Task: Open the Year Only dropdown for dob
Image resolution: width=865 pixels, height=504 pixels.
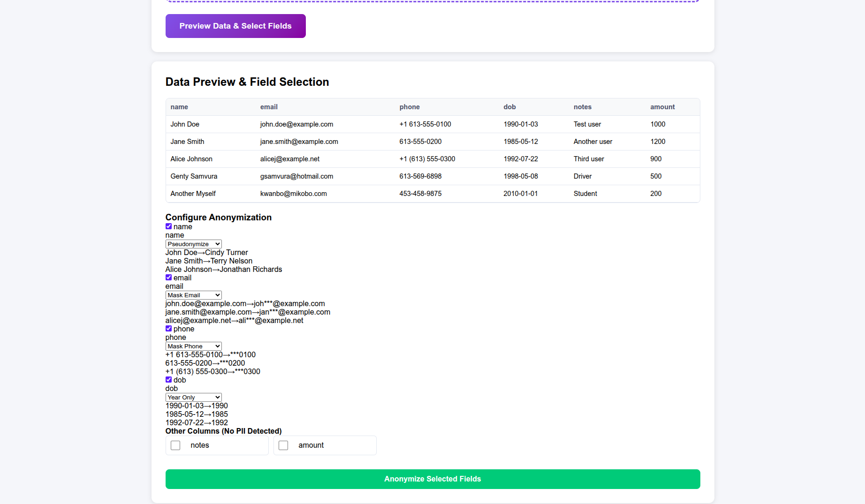Action: pos(193,397)
